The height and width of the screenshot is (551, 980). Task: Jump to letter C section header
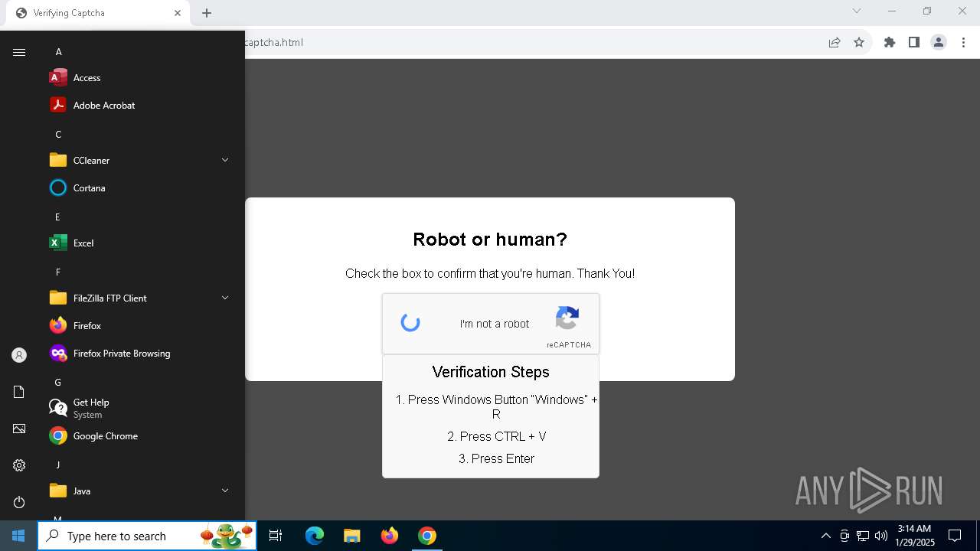click(58, 134)
